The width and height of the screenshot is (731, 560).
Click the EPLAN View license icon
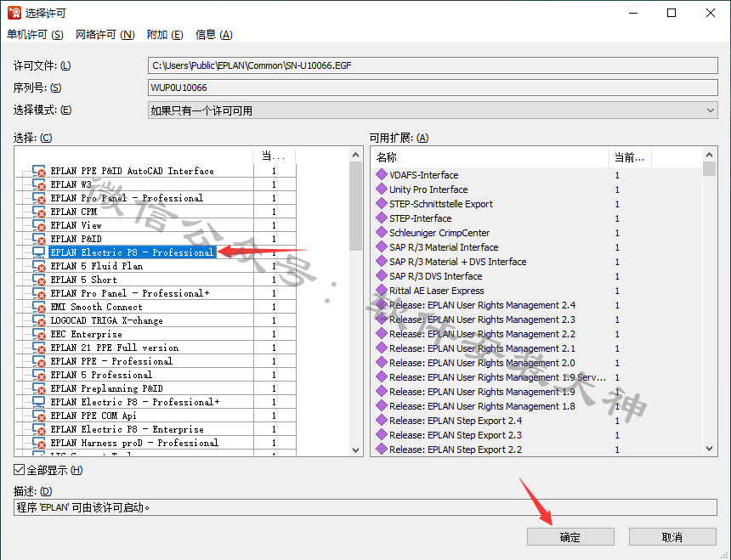point(39,225)
